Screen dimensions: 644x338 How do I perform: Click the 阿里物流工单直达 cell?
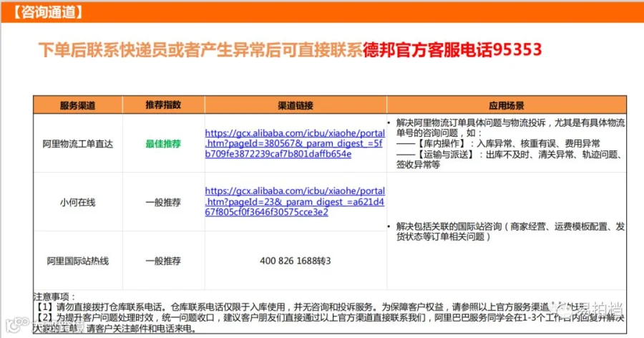point(77,144)
